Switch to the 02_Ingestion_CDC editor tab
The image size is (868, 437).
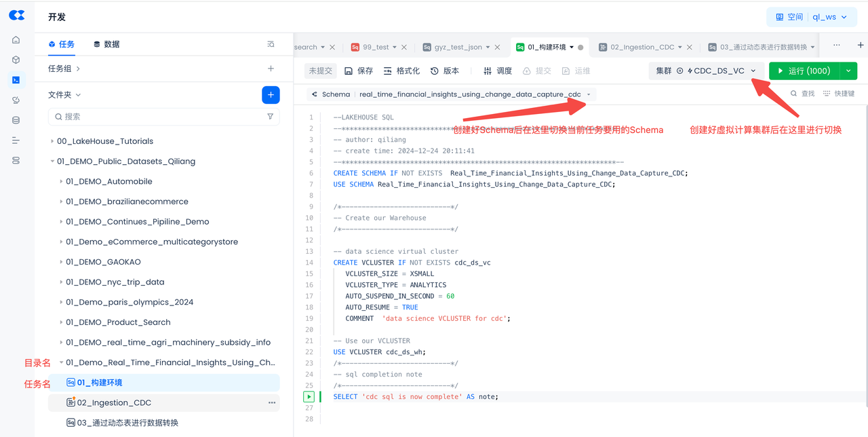click(642, 47)
